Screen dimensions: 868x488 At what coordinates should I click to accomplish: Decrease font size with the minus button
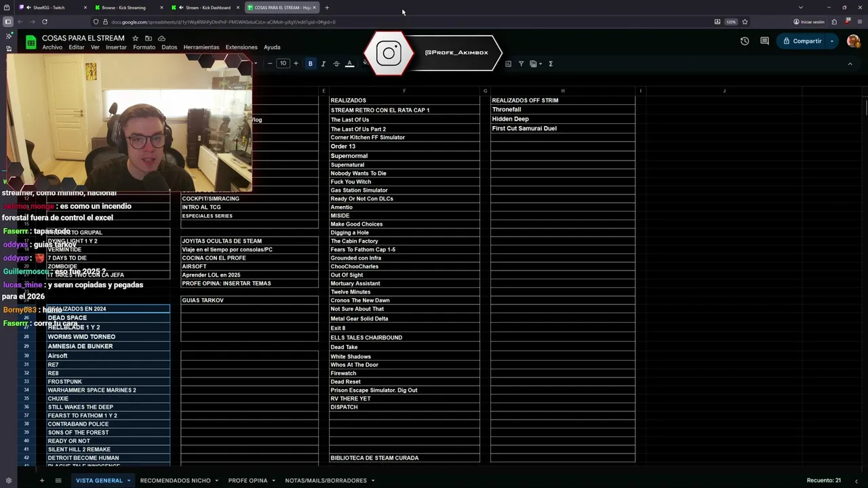[x=270, y=64]
